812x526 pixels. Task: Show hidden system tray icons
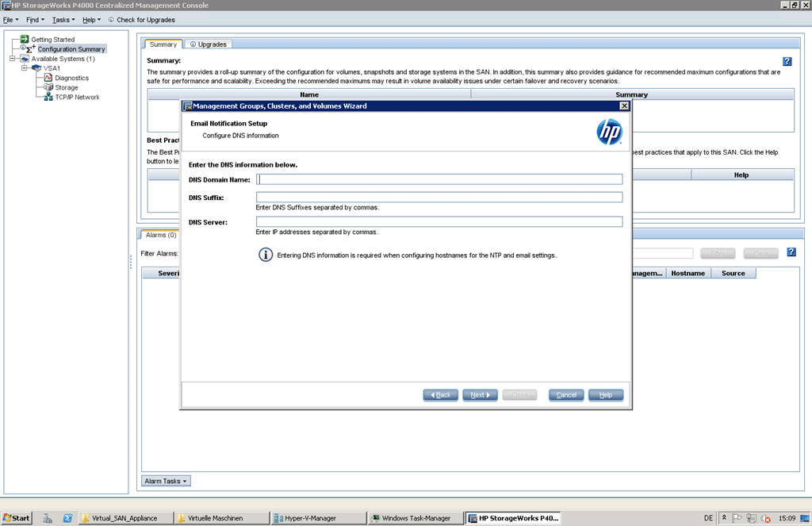(724, 518)
